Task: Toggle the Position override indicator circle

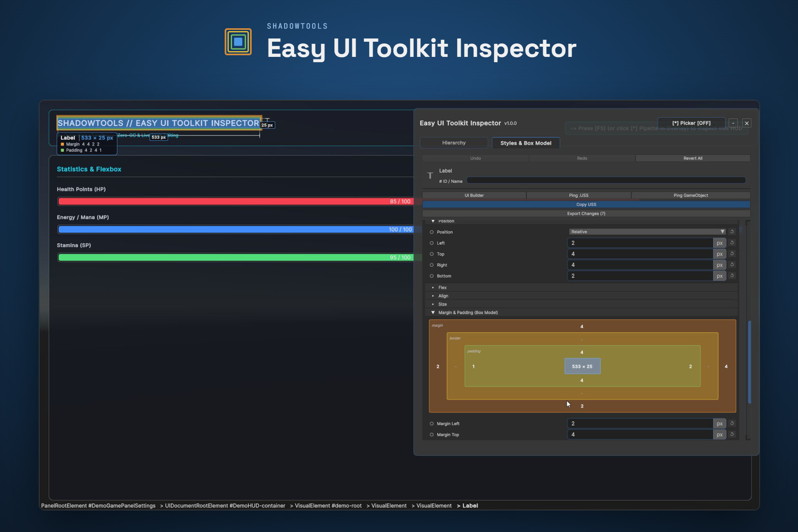Action: (431, 232)
